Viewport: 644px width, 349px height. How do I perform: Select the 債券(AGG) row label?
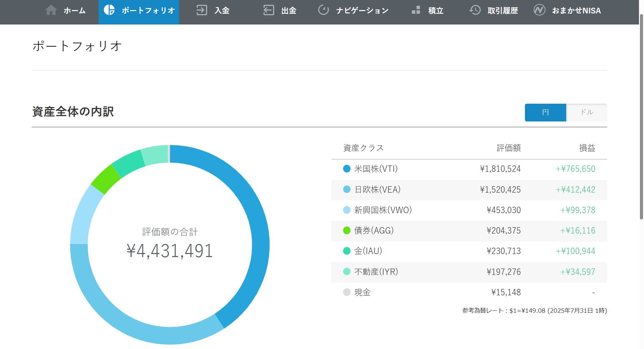click(374, 231)
